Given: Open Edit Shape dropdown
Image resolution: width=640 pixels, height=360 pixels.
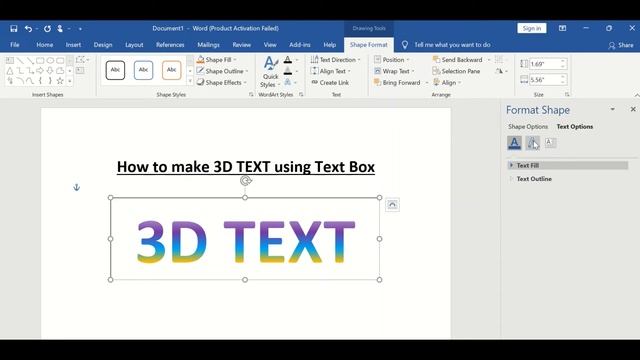Looking at the screenshot, I should click(x=82, y=60).
